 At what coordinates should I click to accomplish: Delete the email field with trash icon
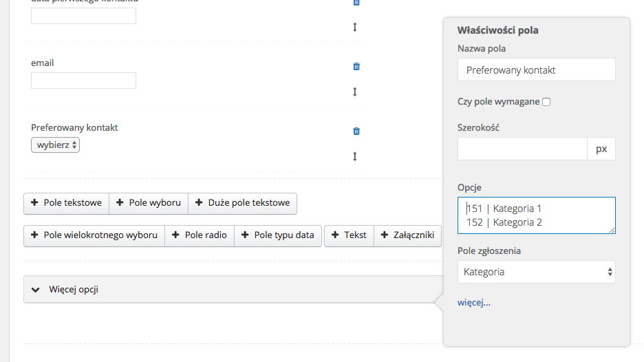[356, 67]
